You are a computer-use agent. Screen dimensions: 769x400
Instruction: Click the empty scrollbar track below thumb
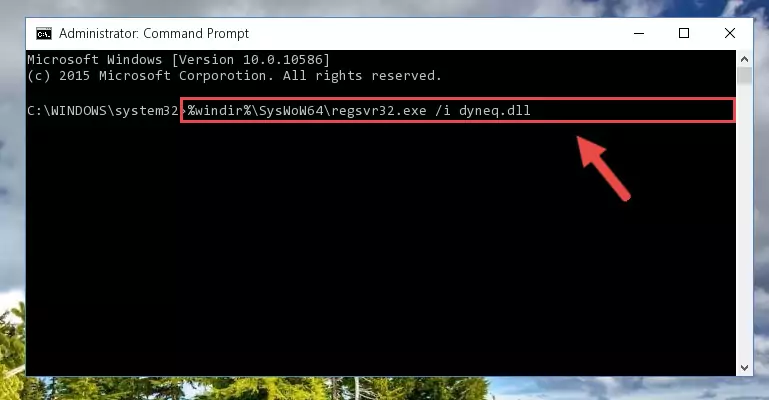click(744, 222)
